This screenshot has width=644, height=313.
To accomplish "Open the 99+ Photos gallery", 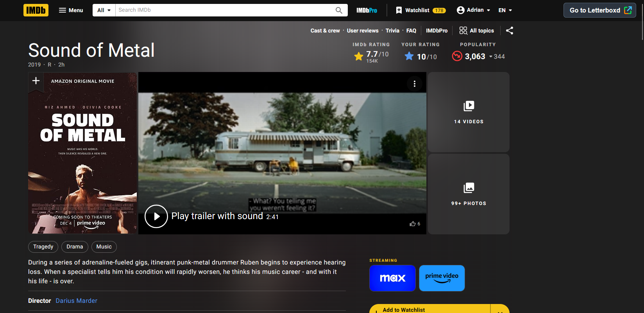I will pyautogui.click(x=469, y=194).
